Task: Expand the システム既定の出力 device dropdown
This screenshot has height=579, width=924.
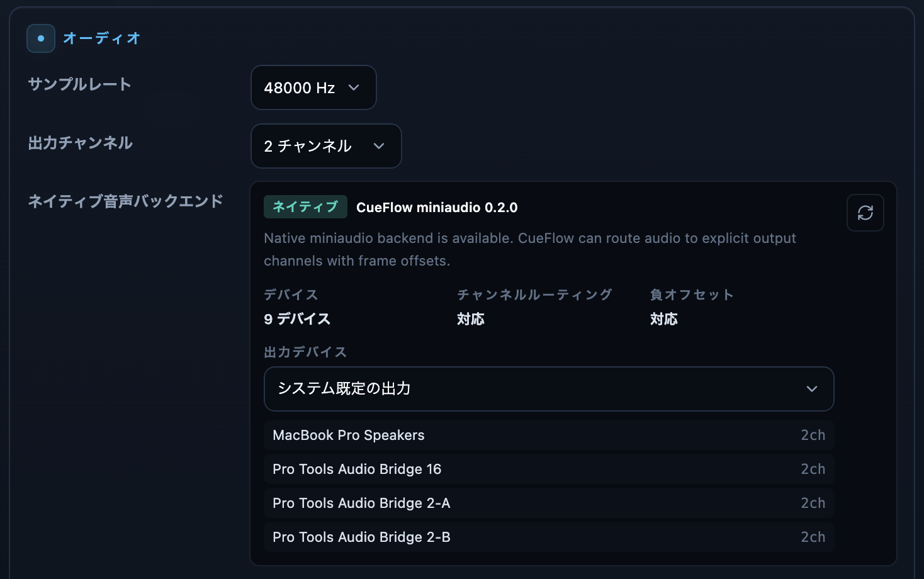Action: [x=549, y=389]
